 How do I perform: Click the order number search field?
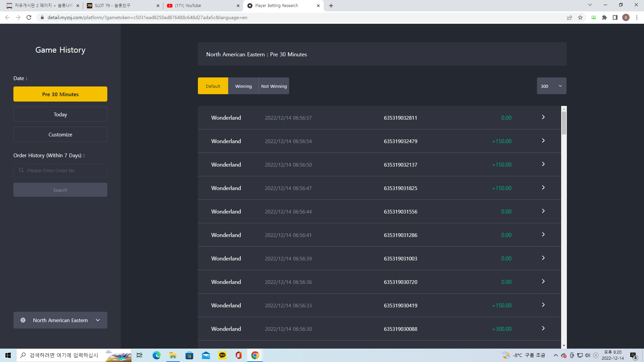60,171
